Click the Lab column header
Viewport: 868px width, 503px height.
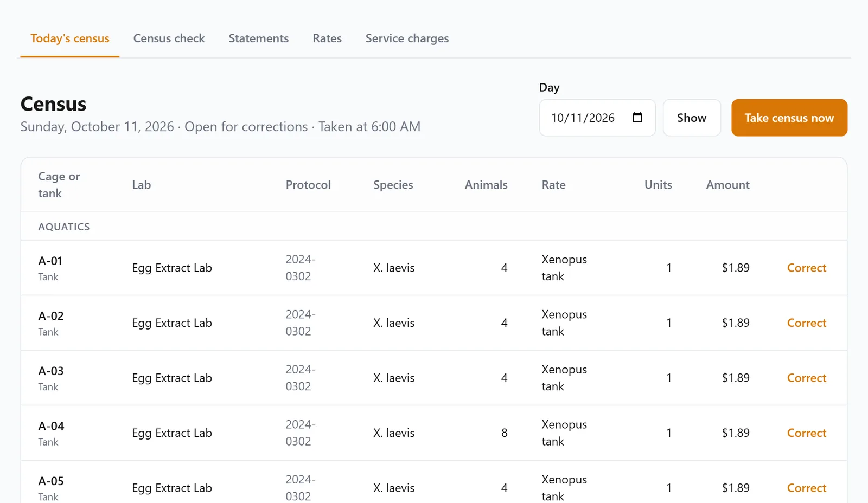(x=142, y=185)
